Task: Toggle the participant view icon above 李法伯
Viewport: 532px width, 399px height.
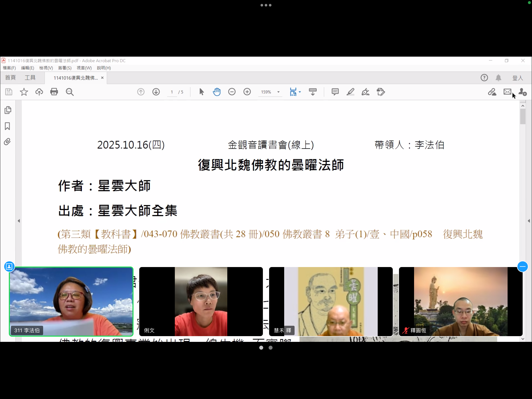Action: [9, 267]
